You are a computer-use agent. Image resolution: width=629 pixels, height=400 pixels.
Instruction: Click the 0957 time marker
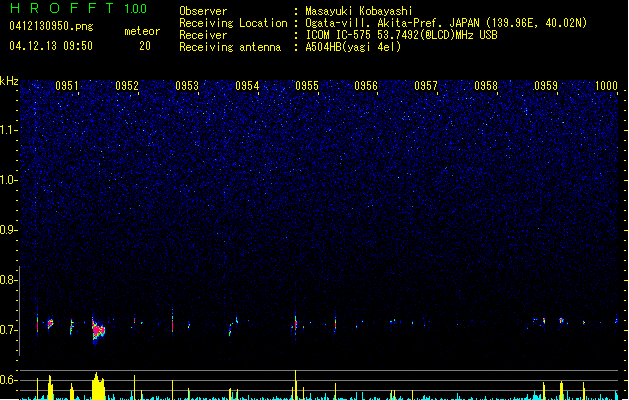(x=426, y=86)
